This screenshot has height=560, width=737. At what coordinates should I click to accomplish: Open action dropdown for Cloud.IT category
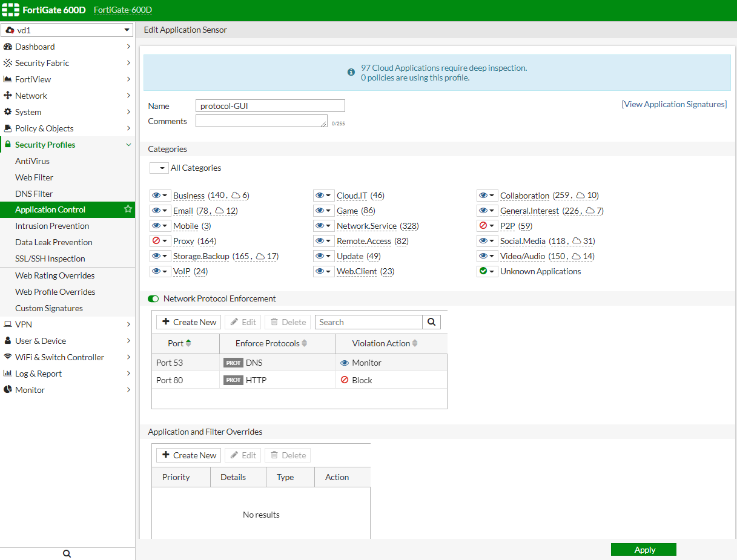tap(323, 196)
